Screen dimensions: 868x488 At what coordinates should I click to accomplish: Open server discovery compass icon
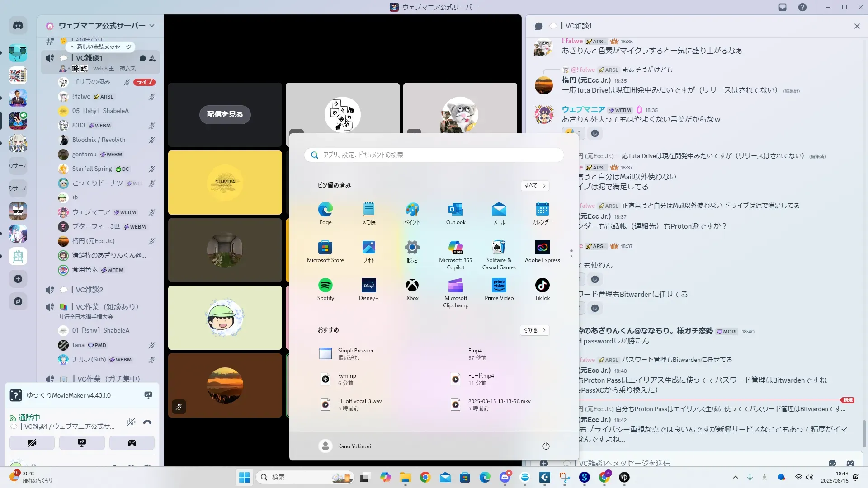pos(18,301)
